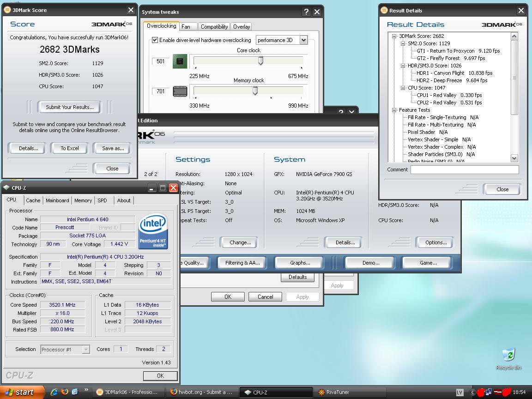Switch to 3DMark06 taskbar button

(x=128, y=392)
